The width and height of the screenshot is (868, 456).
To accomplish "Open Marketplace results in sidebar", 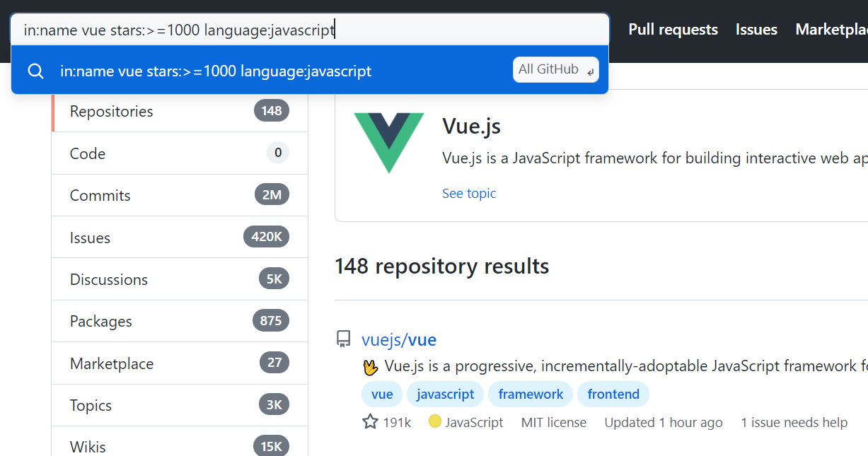I will tap(180, 363).
